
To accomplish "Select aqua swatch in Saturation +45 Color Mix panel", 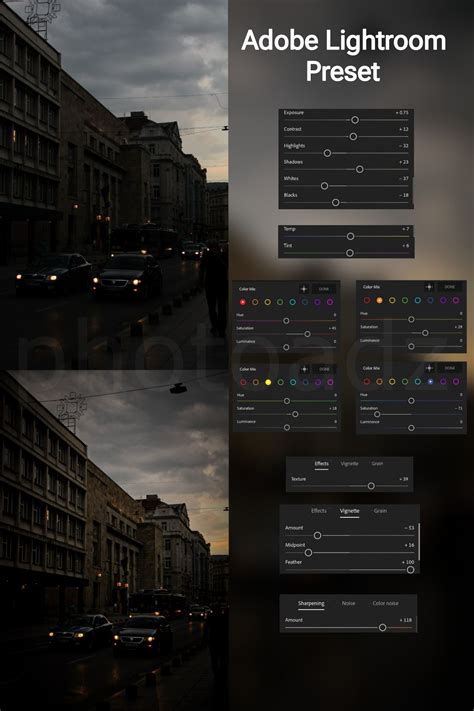I will [293, 302].
